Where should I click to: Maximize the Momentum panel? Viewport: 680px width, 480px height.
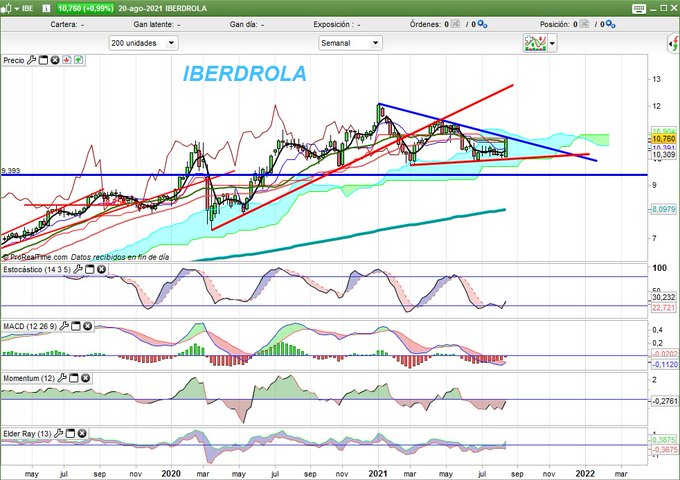(x=74, y=378)
